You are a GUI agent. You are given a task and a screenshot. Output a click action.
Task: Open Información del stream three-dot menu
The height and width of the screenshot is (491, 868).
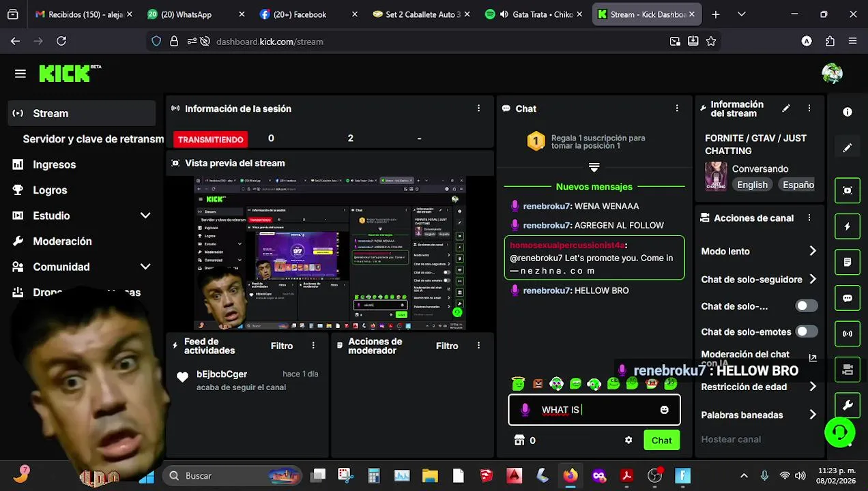tap(809, 108)
